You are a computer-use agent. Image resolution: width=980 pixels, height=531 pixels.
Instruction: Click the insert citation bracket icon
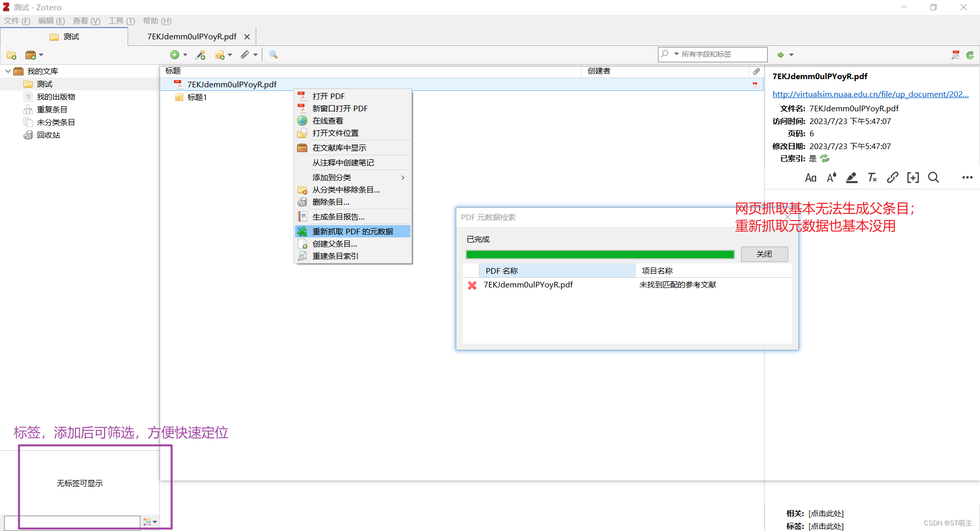click(913, 178)
